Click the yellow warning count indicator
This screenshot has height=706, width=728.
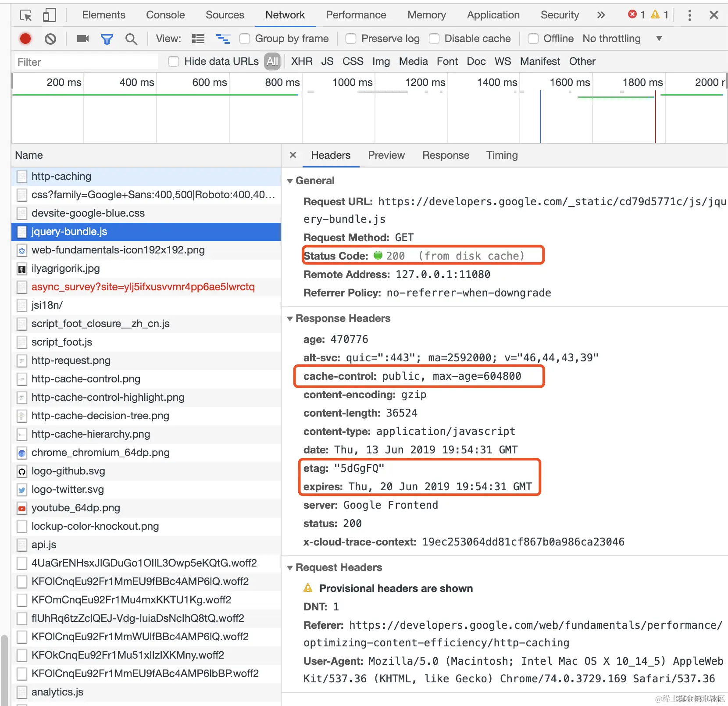click(x=660, y=15)
